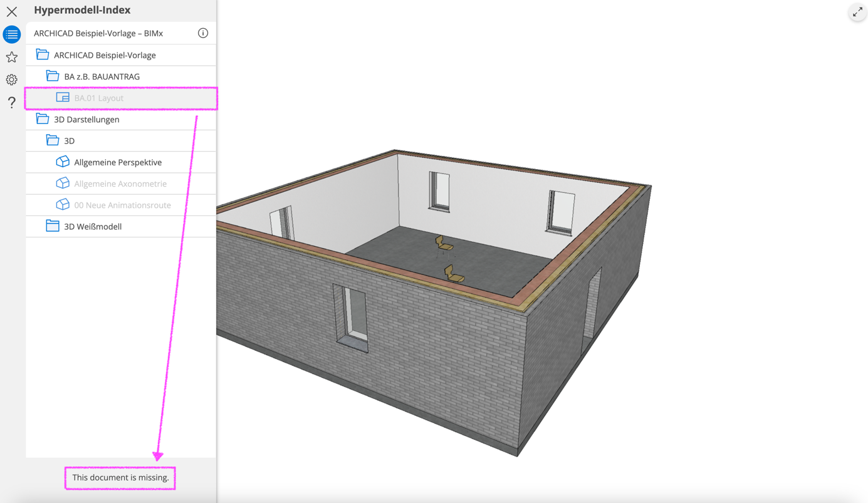Open settings gear icon in sidebar

pos(12,80)
